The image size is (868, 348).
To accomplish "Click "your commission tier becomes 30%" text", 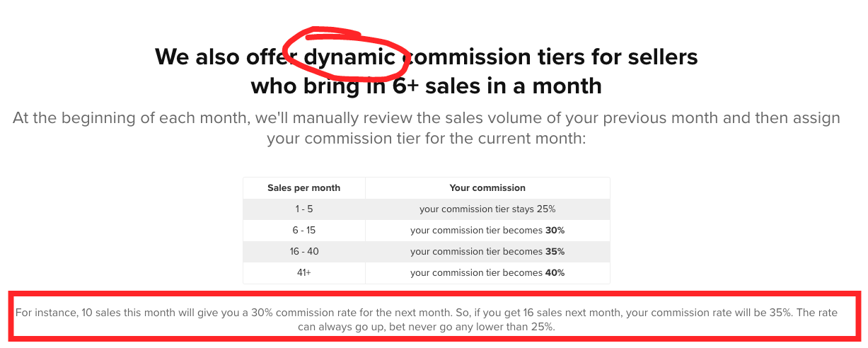I will point(487,231).
